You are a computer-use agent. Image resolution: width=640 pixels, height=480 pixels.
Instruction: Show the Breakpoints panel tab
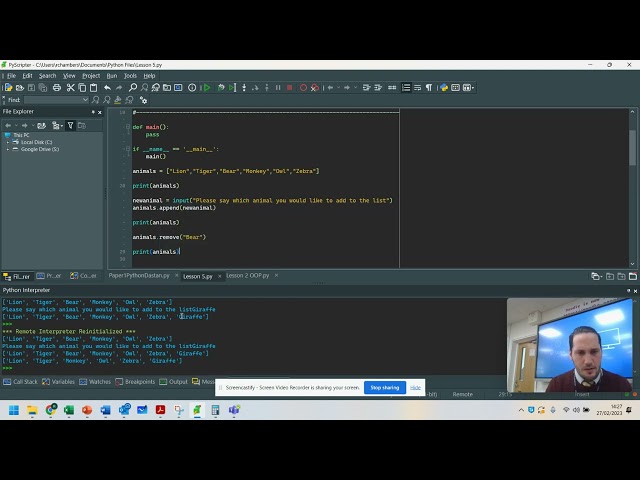pyautogui.click(x=135, y=382)
